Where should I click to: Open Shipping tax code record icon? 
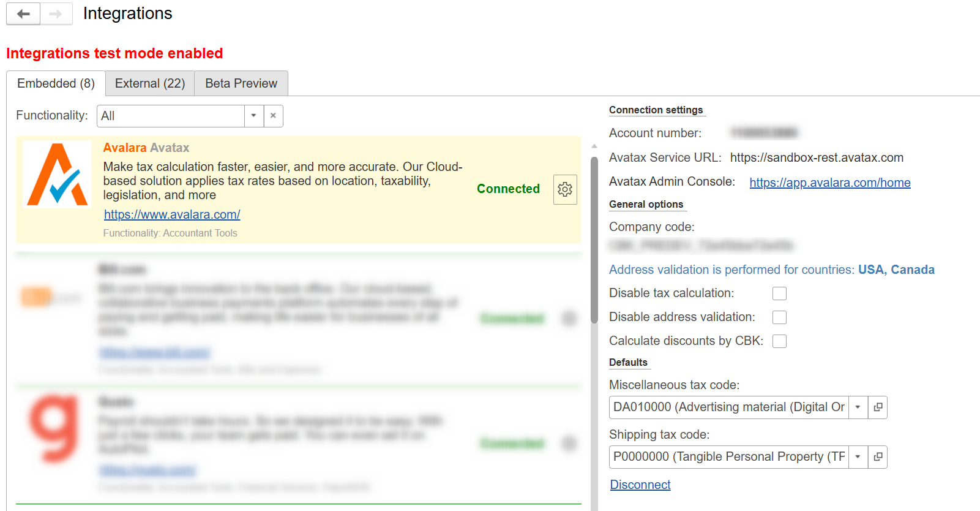(877, 457)
